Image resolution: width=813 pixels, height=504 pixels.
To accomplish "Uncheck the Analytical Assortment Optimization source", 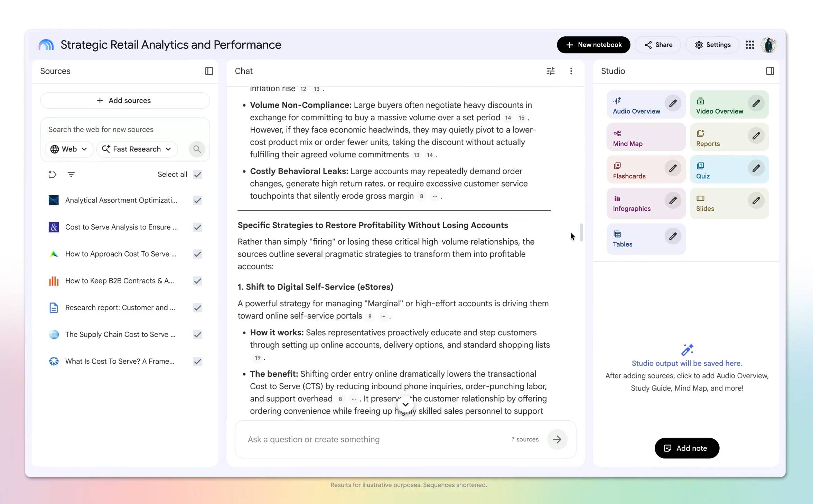I will tap(197, 200).
